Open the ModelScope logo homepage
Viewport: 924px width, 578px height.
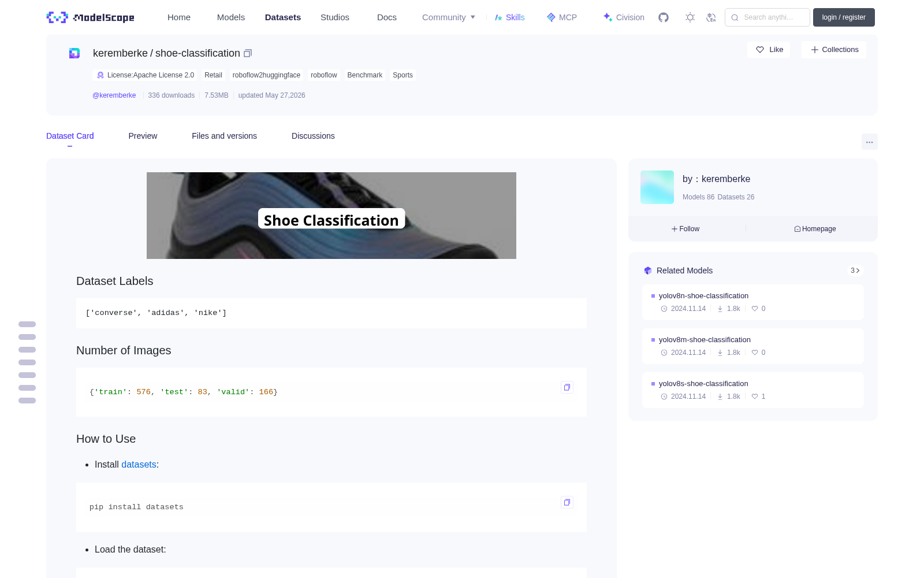coord(91,17)
